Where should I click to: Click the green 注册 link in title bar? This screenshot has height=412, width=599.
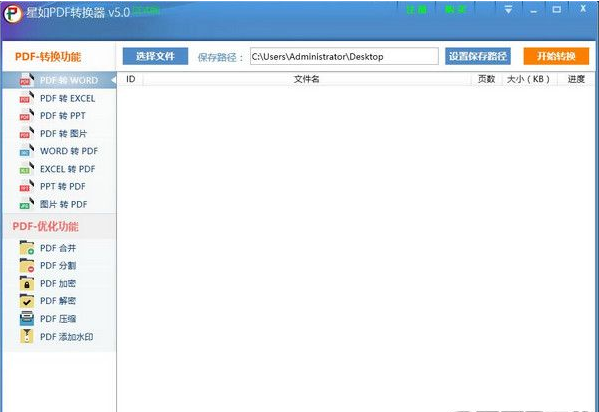coord(416,10)
